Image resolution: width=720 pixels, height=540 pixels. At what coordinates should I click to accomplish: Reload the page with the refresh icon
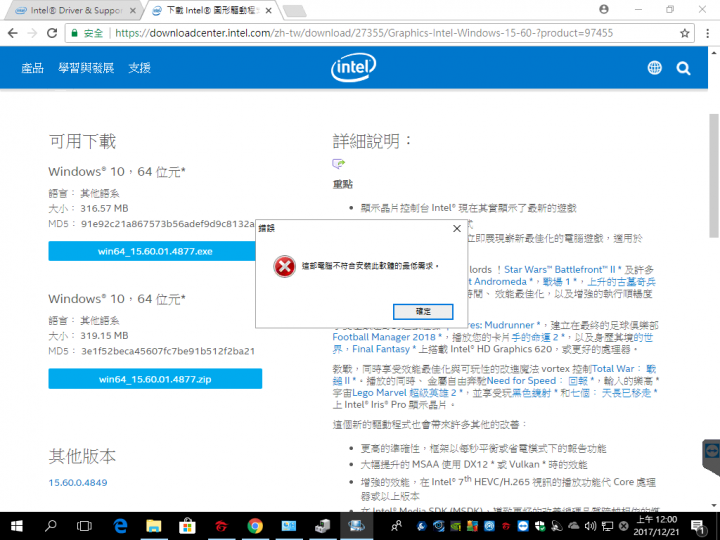click(52, 33)
